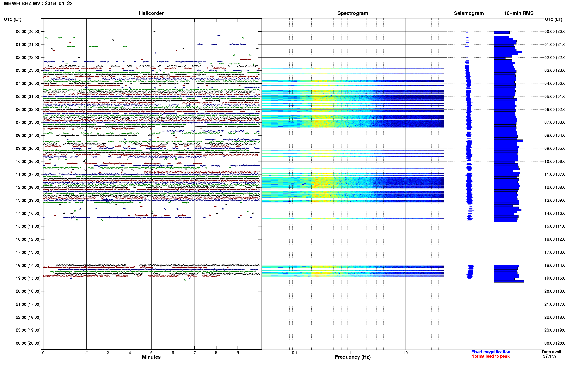
Task: Click minute tick label '5' on helicorder
Action: tap(151, 353)
